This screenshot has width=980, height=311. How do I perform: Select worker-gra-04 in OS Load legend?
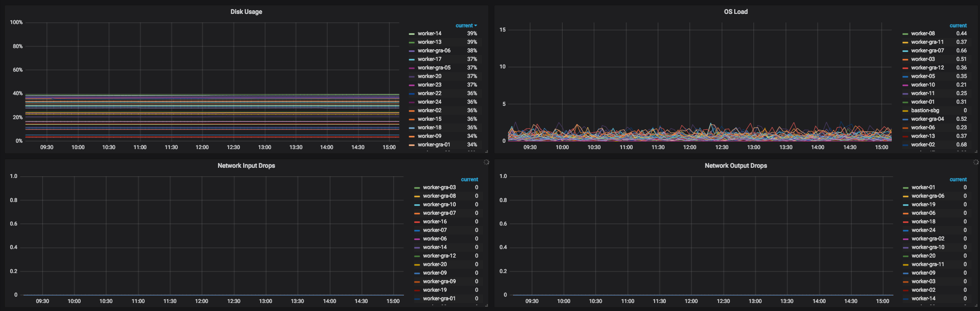point(928,119)
